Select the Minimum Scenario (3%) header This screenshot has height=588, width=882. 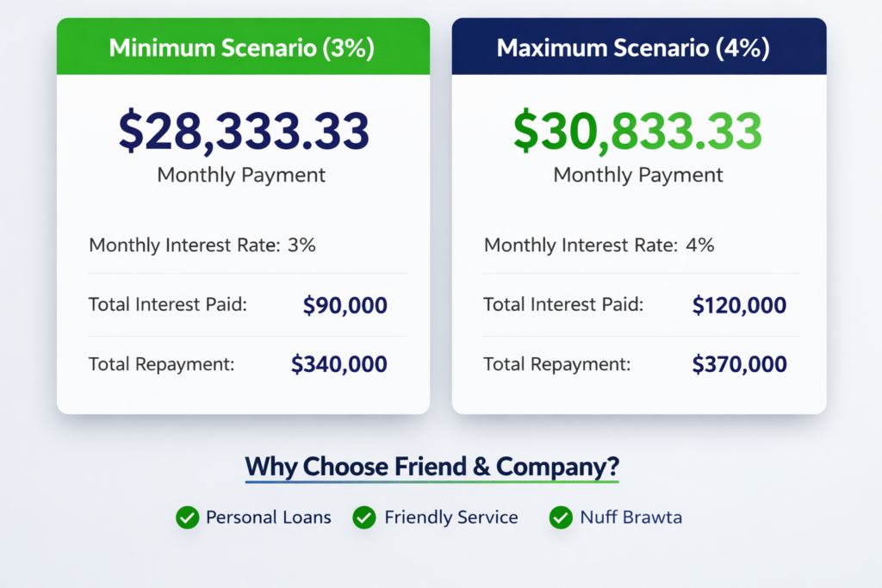[242, 47]
